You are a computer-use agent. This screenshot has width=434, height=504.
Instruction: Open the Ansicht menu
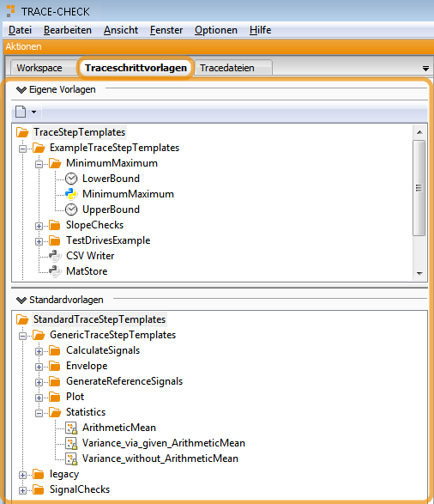coord(121,30)
